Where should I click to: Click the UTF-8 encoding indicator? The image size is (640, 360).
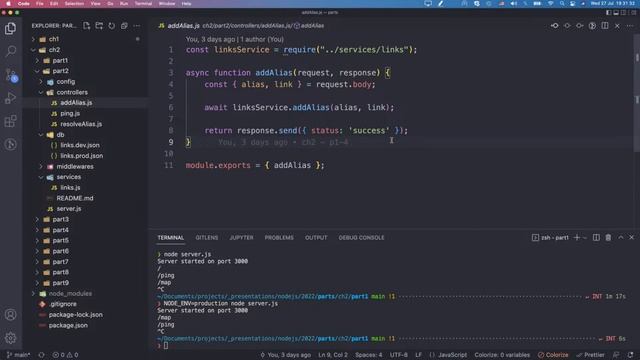pos(398,355)
